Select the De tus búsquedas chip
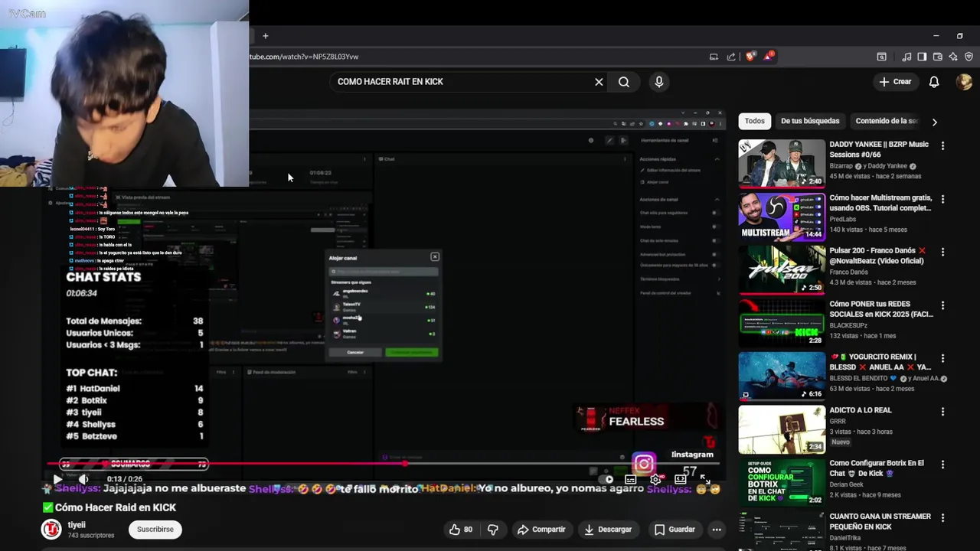The height and width of the screenshot is (551, 980). point(810,121)
